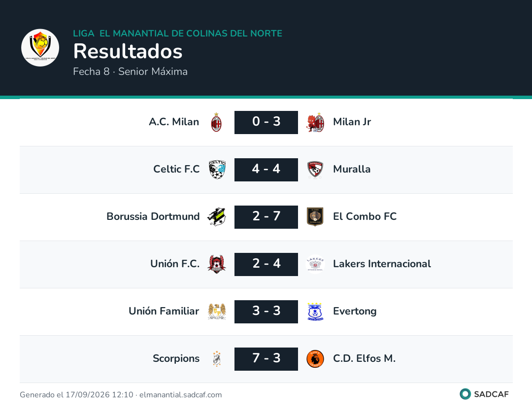Select the Lakers Internacional logo

click(315, 264)
